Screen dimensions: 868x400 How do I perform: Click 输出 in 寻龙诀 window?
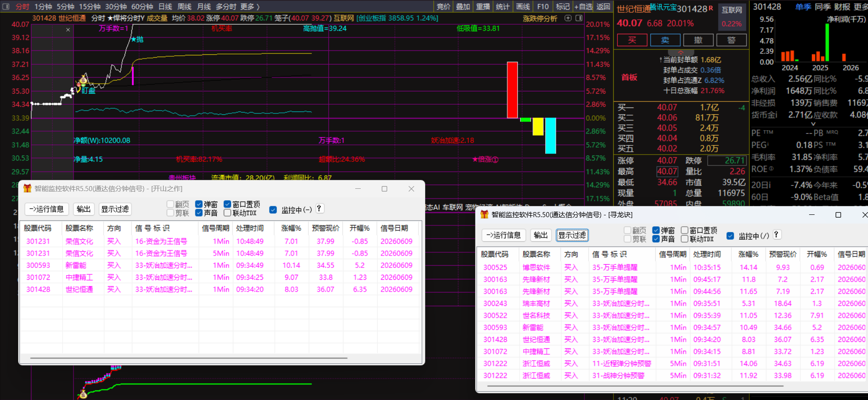click(x=541, y=235)
